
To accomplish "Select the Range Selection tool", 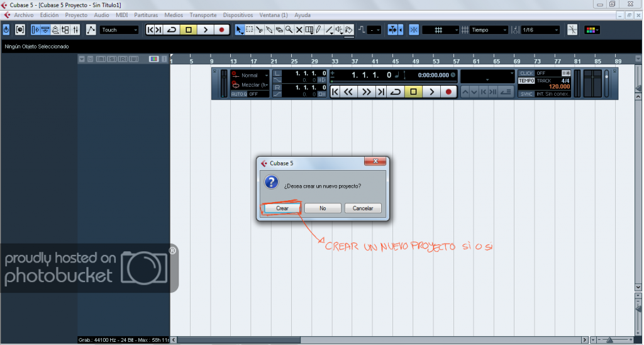I will click(x=249, y=30).
